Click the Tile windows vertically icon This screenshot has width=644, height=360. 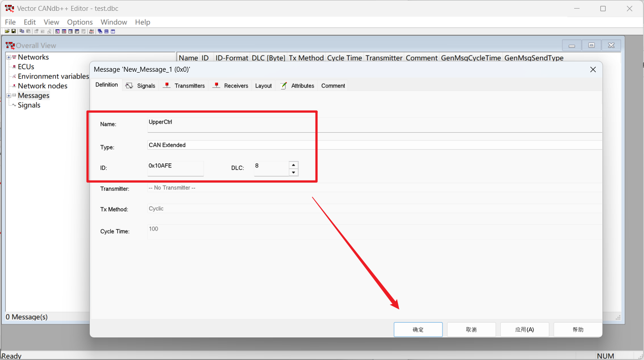coord(113,32)
